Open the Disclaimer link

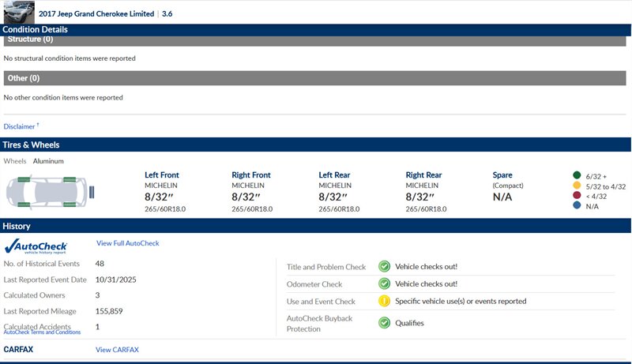pyautogui.click(x=20, y=126)
